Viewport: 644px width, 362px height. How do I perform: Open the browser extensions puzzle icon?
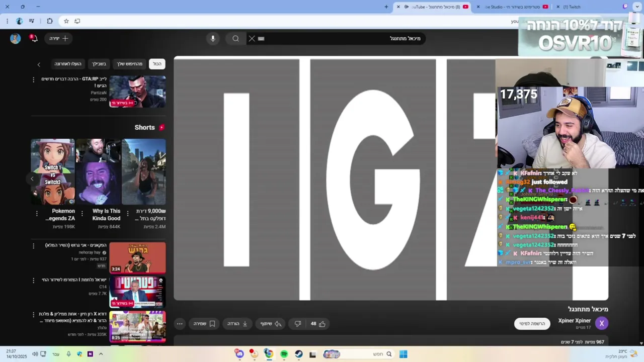(x=49, y=21)
